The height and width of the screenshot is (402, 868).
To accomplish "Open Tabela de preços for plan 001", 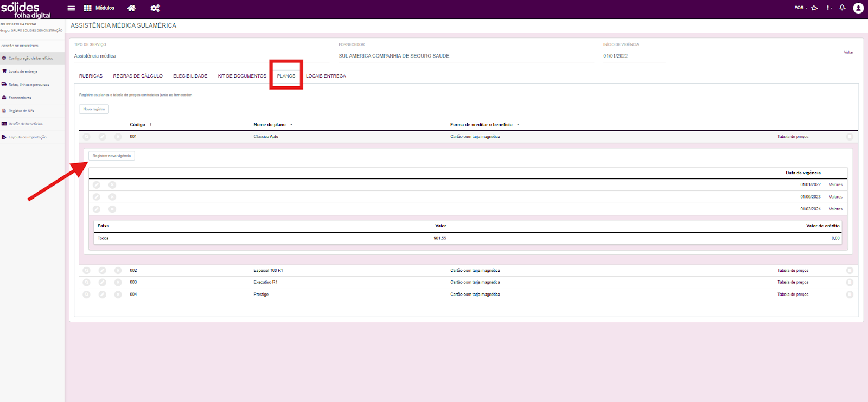I will 793,137.
